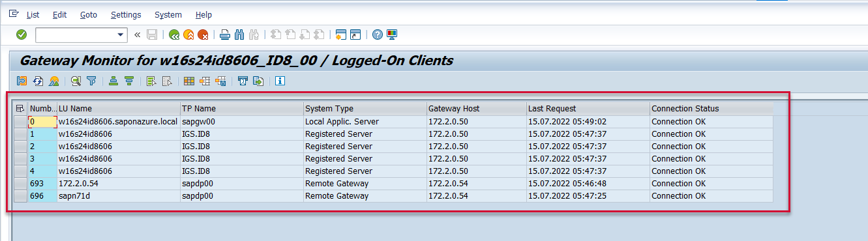Open the System menu
This screenshot has height=241, width=868.
pyautogui.click(x=168, y=14)
